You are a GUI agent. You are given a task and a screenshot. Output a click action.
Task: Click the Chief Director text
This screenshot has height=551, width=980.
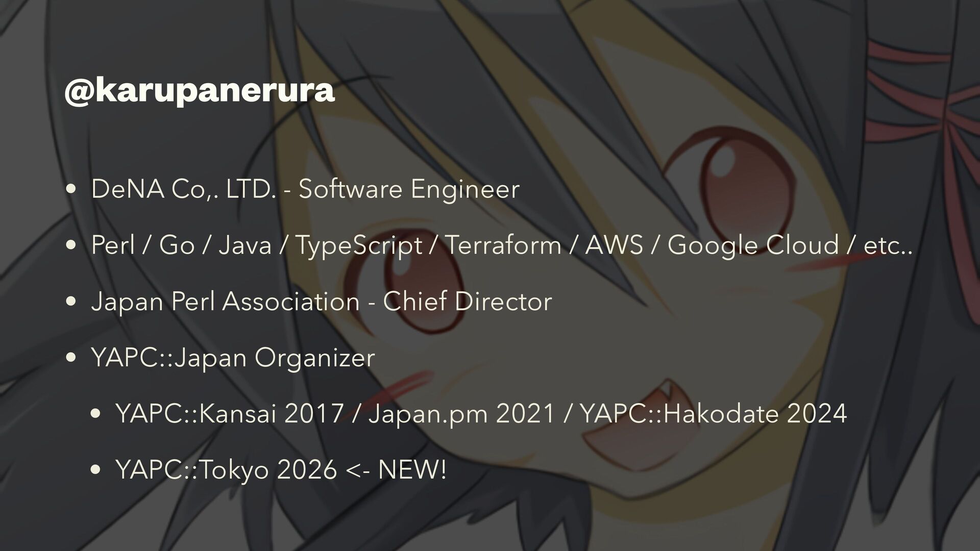[x=467, y=301]
